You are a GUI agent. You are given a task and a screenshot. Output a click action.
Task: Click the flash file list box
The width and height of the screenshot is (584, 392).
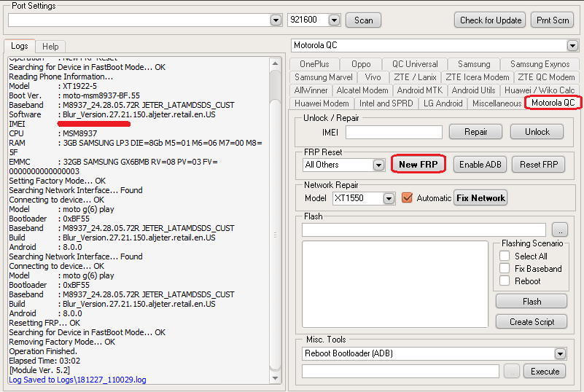tap(394, 284)
